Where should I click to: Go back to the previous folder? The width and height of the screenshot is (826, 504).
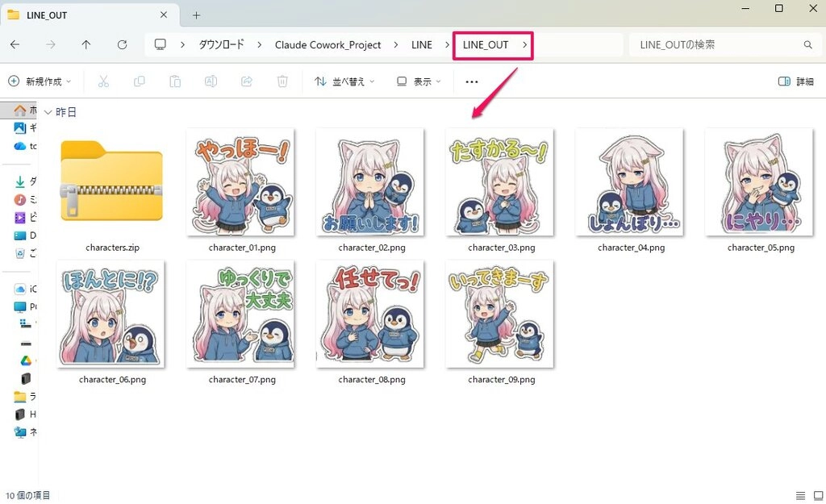tap(15, 45)
